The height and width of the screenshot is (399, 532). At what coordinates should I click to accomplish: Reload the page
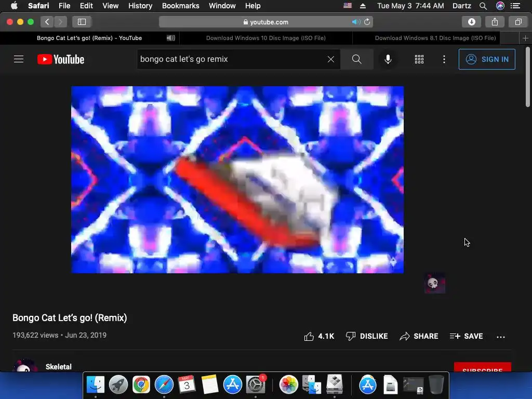pyautogui.click(x=367, y=22)
